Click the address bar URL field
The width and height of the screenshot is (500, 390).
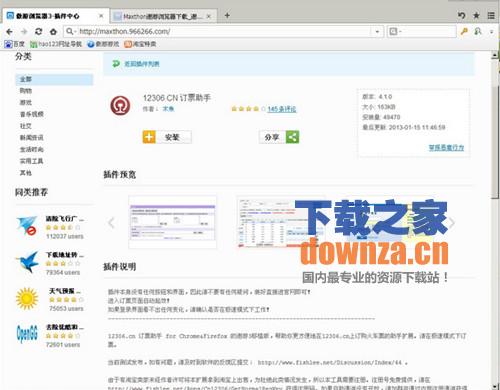[223, 32]
